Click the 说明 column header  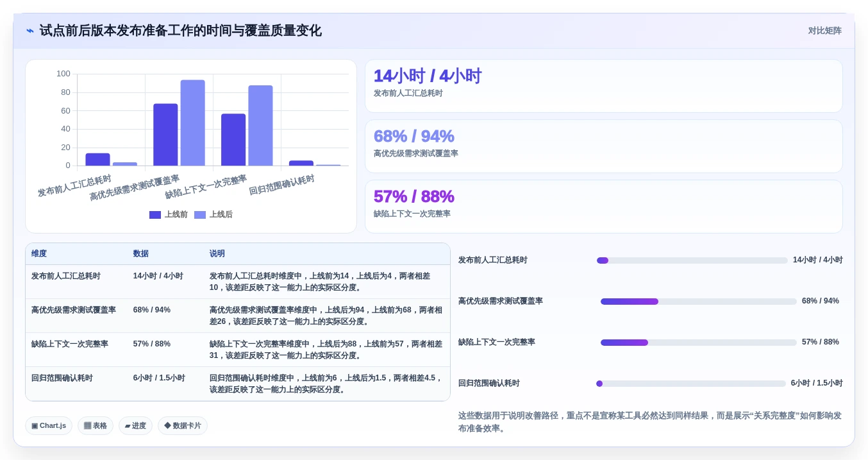[217, 254]
